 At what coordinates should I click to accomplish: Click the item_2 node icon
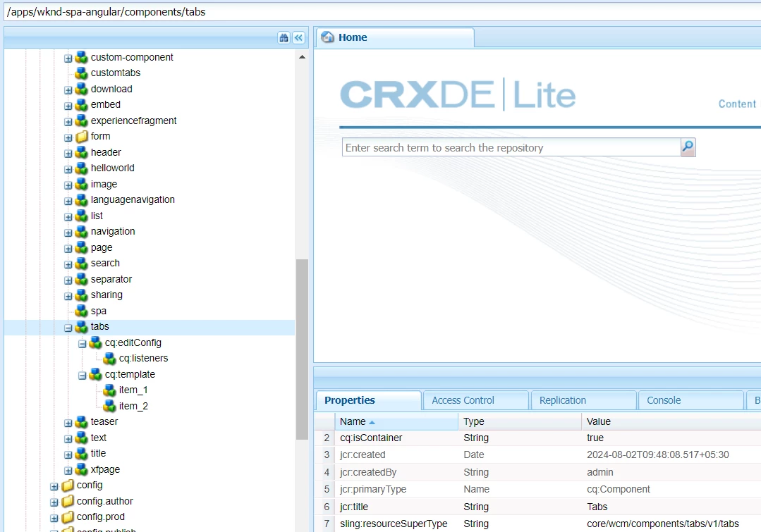tap(110, 406)
